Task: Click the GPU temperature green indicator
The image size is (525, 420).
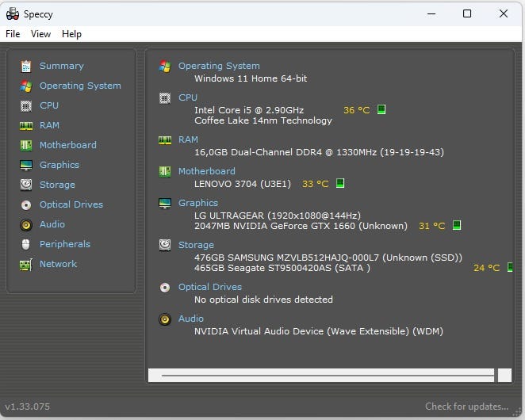Action: coord(457,226)
